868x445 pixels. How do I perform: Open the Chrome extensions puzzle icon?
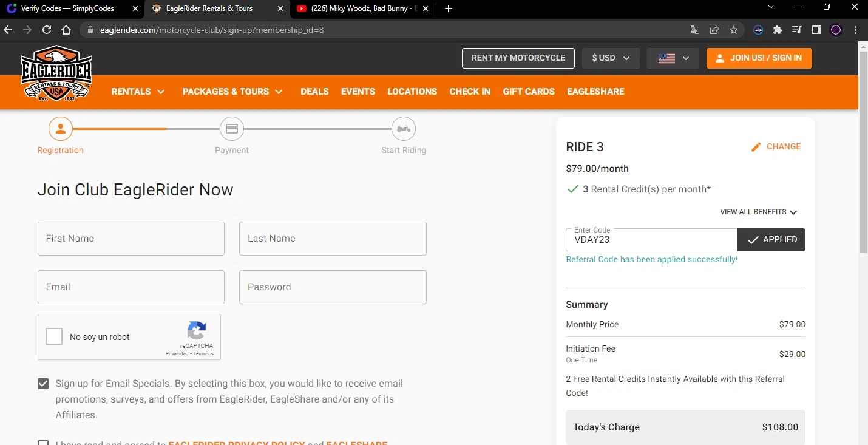click(778, 30)
